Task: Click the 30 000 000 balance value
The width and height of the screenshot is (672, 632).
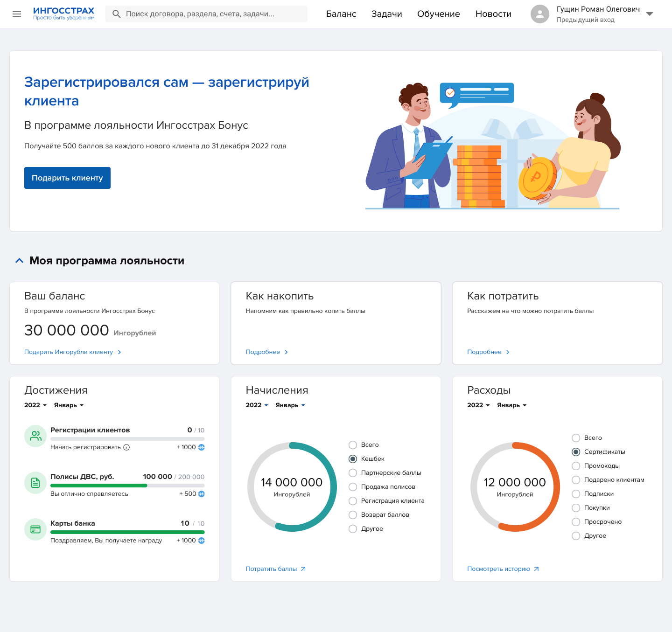Action: click(66, 330)
